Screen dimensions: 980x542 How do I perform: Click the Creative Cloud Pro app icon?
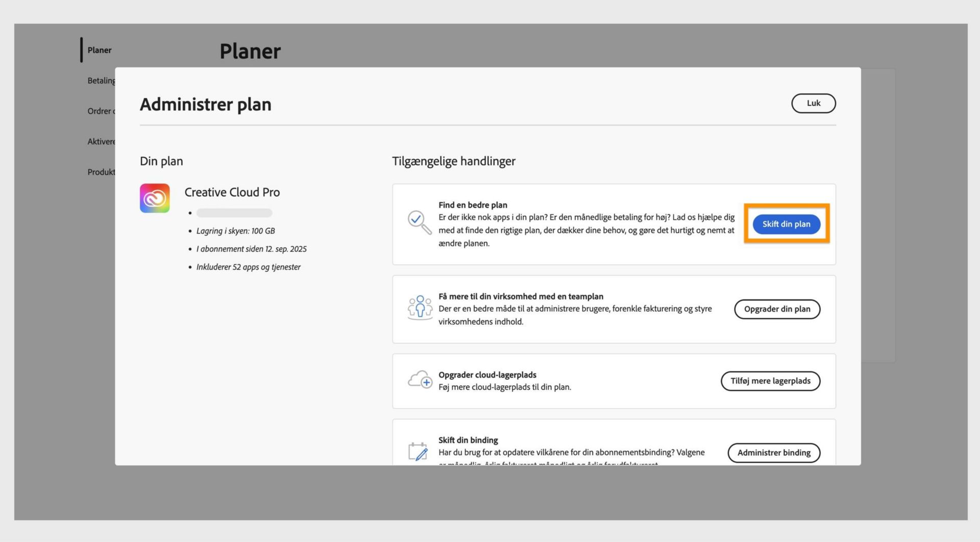coord(155,198)
